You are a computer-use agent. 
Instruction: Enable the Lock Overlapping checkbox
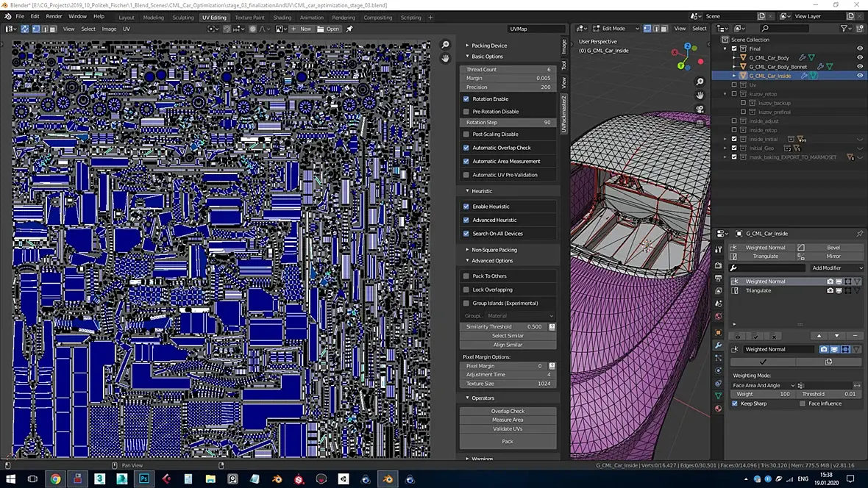466,290
